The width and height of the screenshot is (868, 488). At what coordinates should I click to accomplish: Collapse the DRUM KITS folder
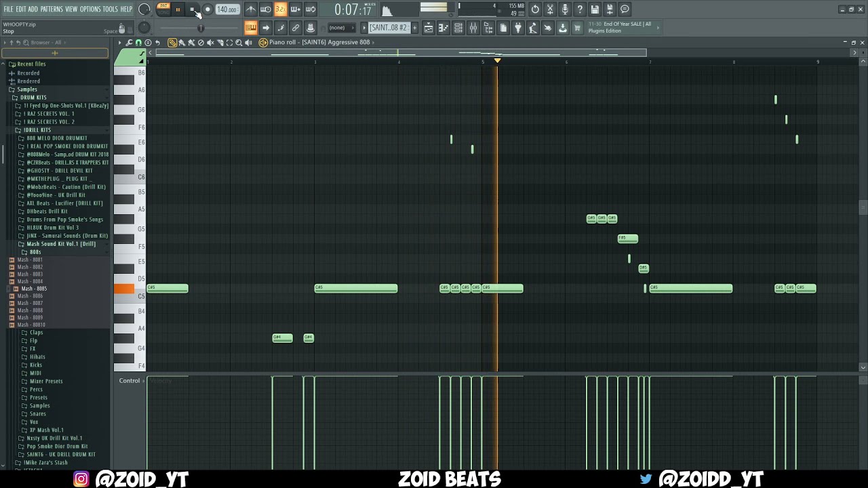click(x=33, y=98)
